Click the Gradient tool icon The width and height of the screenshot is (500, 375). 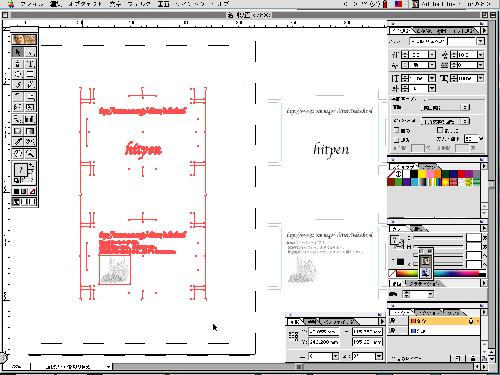point(30,131)
